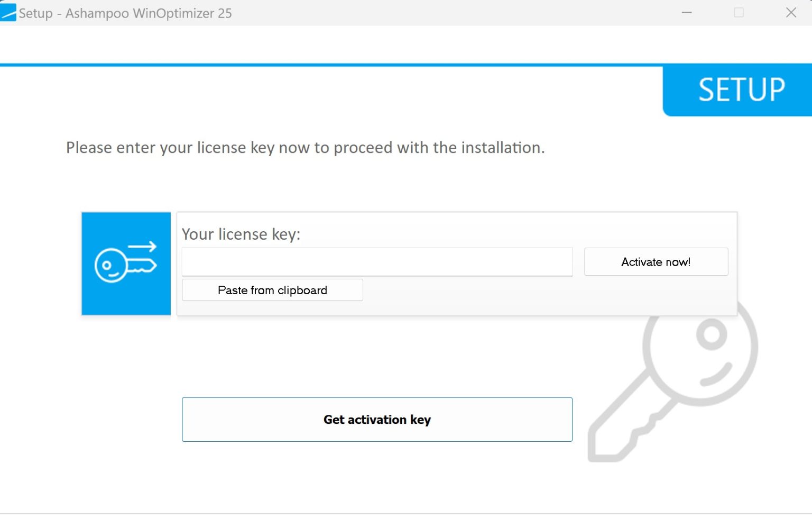Screen dimensions: 812x518
Task: Click the Ashampoo logo in the title bar
Action: (8, 13)
